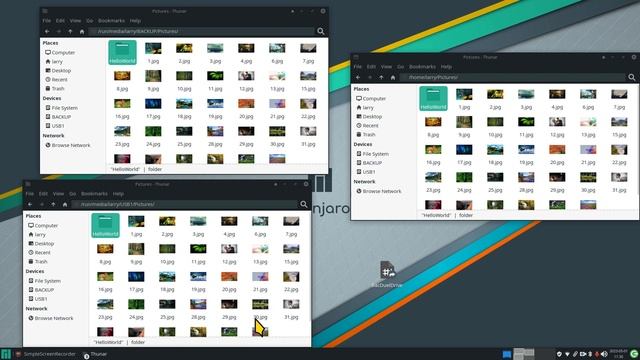640x360 pixels.
Task: Open the View menu in the BACKUP Pictures window
Action: (75, 20)
